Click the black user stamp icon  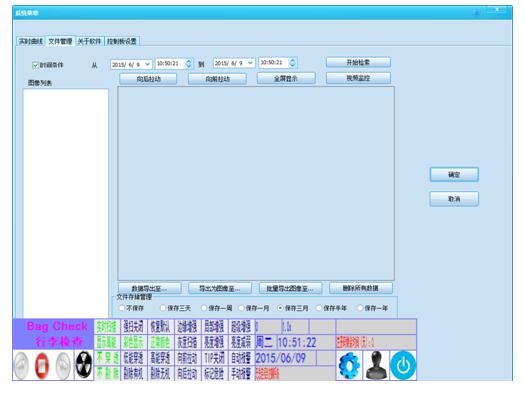(x=376, y=365)
